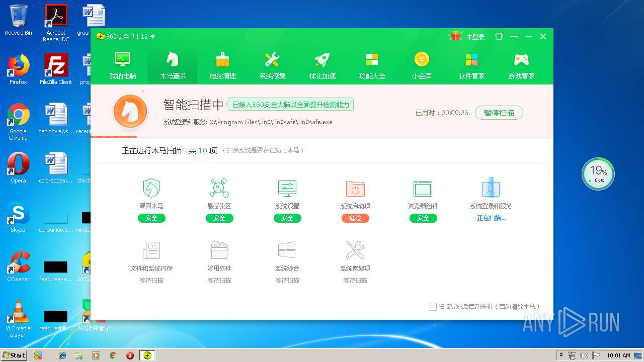Select the 系统设置 scan item icon
The image size is (644, 362).
coord(287,188)
